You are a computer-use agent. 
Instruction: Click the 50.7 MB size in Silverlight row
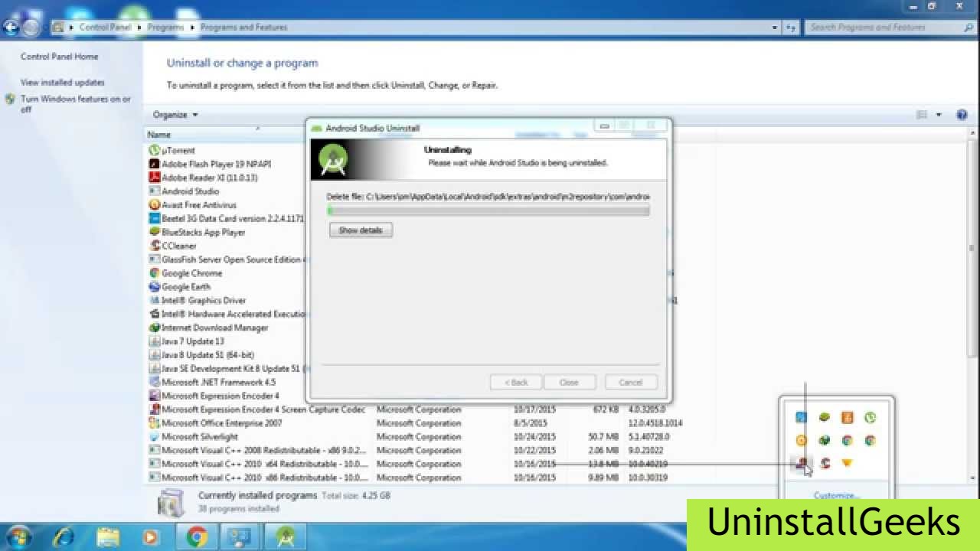[603, 437]
